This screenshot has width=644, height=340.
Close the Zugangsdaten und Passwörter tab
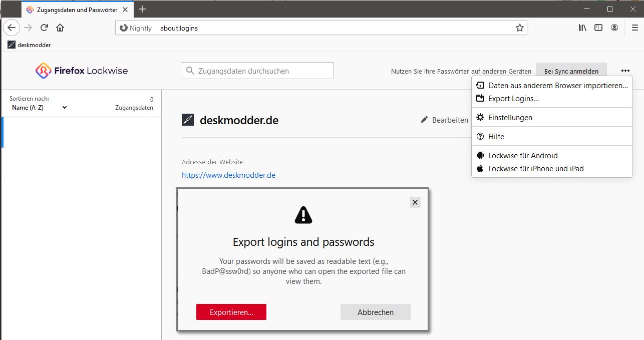pyautogui.click(x=126, y=10)
